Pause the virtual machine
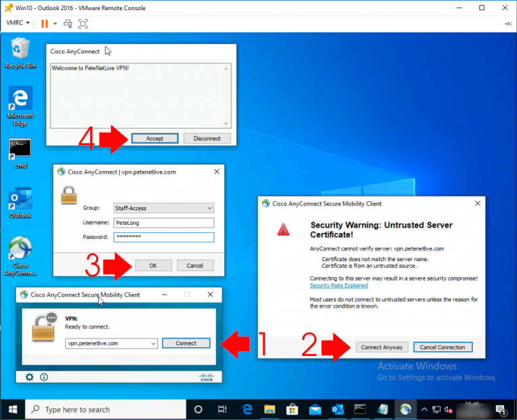The image size is (517, 420). pyautogui.click(x=44, y=24)
